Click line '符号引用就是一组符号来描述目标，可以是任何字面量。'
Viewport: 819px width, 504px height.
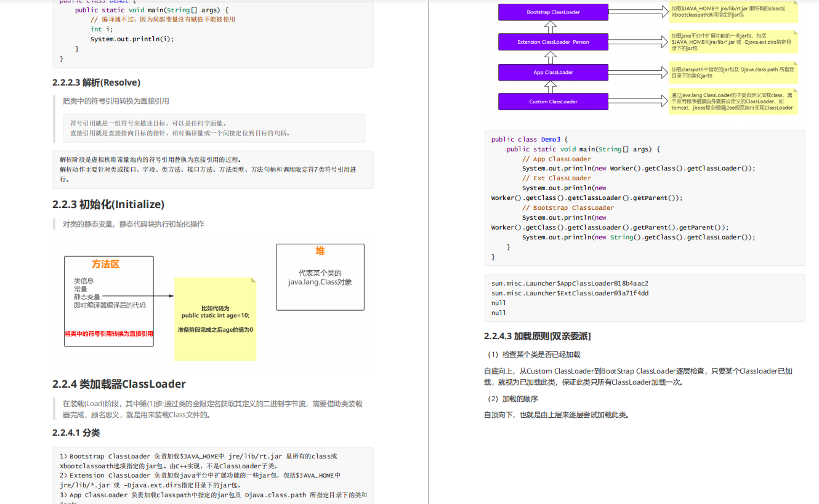pos(148,123)
